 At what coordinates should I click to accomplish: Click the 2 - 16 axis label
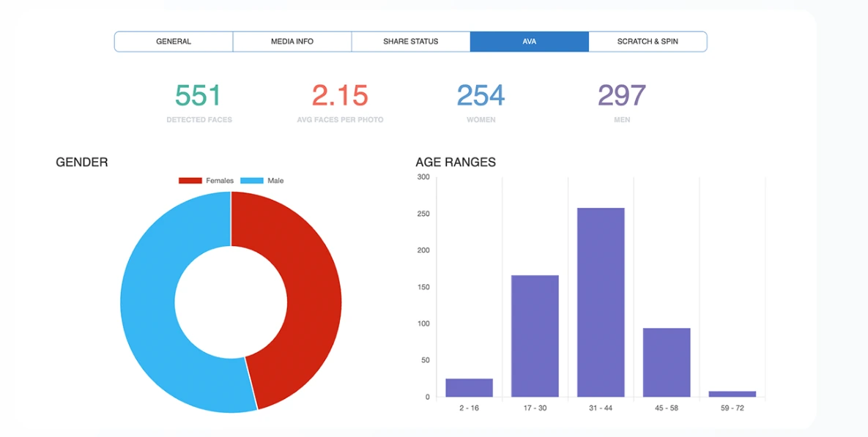[x=469, y=408]
